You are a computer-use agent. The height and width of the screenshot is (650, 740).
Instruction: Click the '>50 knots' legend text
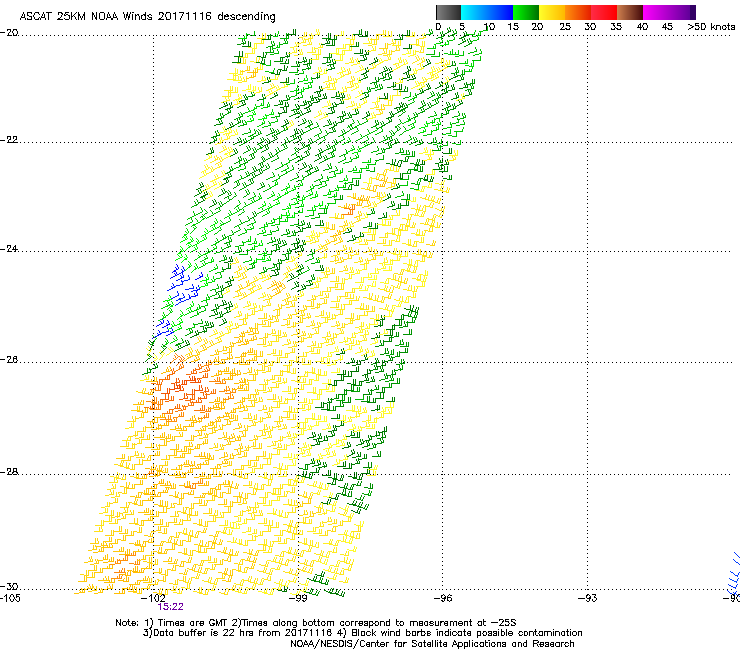[711, 27]
